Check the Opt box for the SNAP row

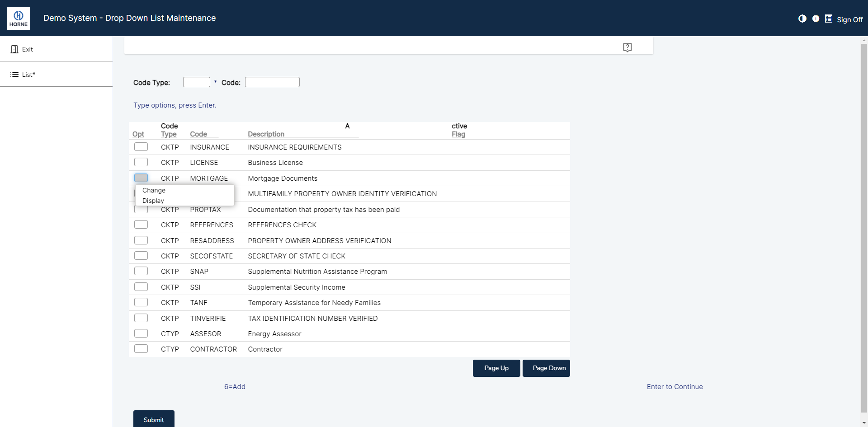pos(141,271)
